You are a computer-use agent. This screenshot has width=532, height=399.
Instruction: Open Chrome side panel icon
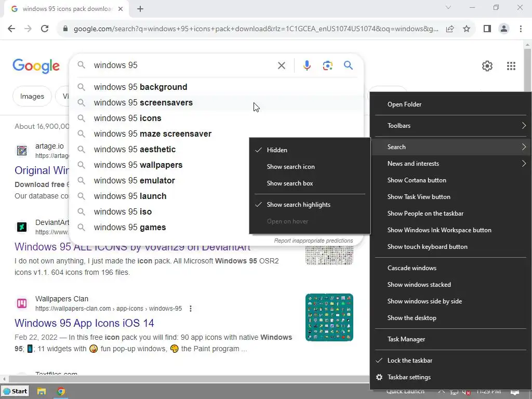[487, 29]
